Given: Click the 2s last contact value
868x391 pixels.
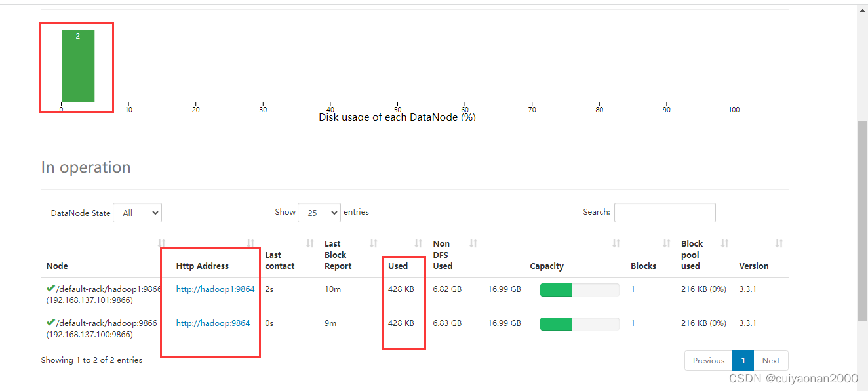Looking at the screenshot, I should tap(269, 289).
